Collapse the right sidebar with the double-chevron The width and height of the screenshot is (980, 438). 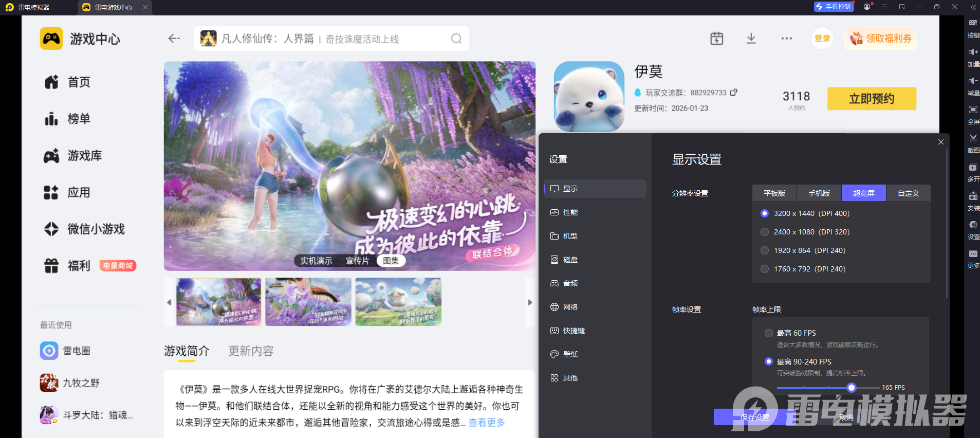(973, 7)
